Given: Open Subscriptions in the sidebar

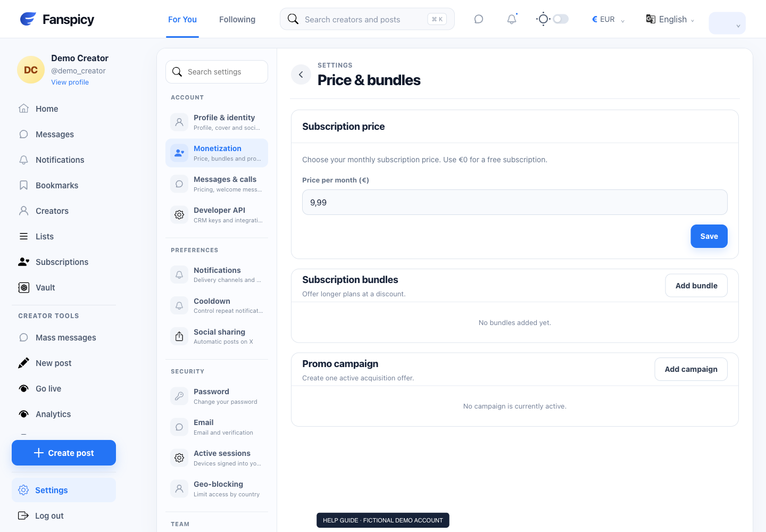Looking at the screenshot, I should click(x=64, y=262).
